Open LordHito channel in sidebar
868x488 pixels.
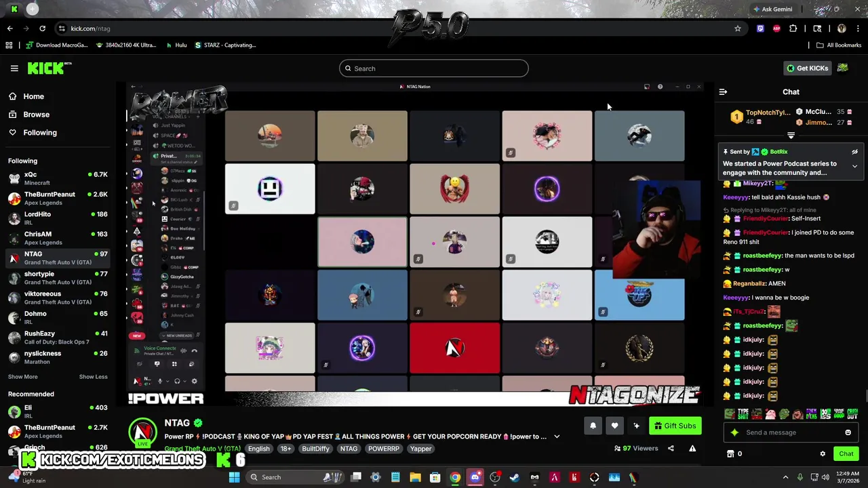(x=58, y=218)
